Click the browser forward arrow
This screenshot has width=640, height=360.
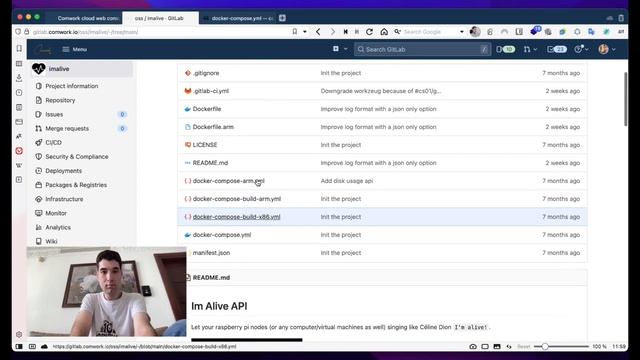[332, 32]
